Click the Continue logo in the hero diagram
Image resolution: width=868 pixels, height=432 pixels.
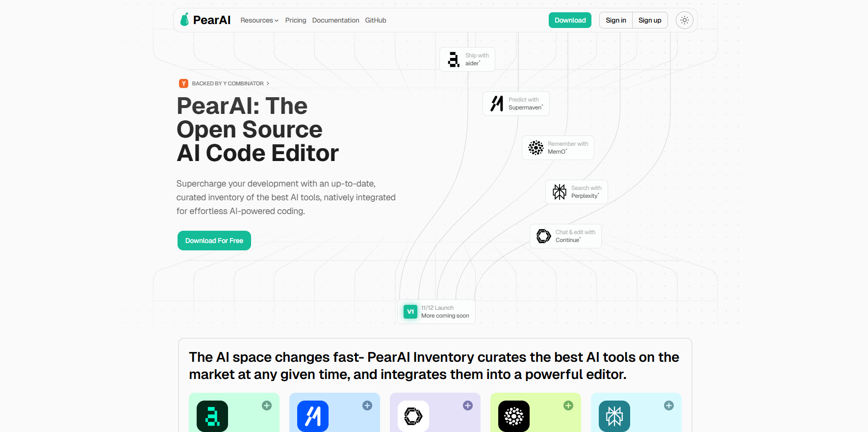pyautogui.click(x=544, y=236)
